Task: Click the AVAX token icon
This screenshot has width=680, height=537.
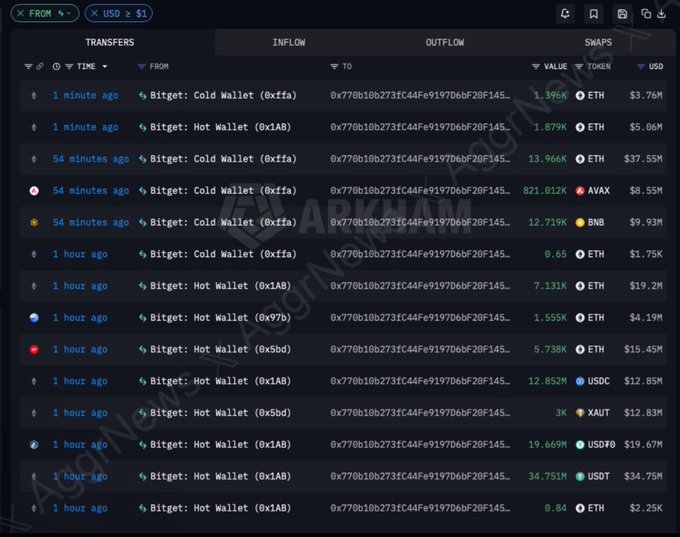Action: 580,190
